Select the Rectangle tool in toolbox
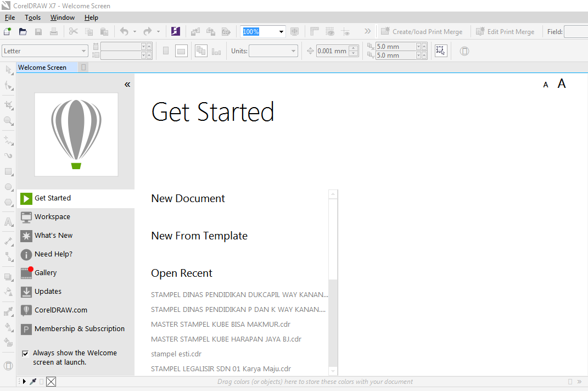Screen dimensions: 588x391 (9, 172)
